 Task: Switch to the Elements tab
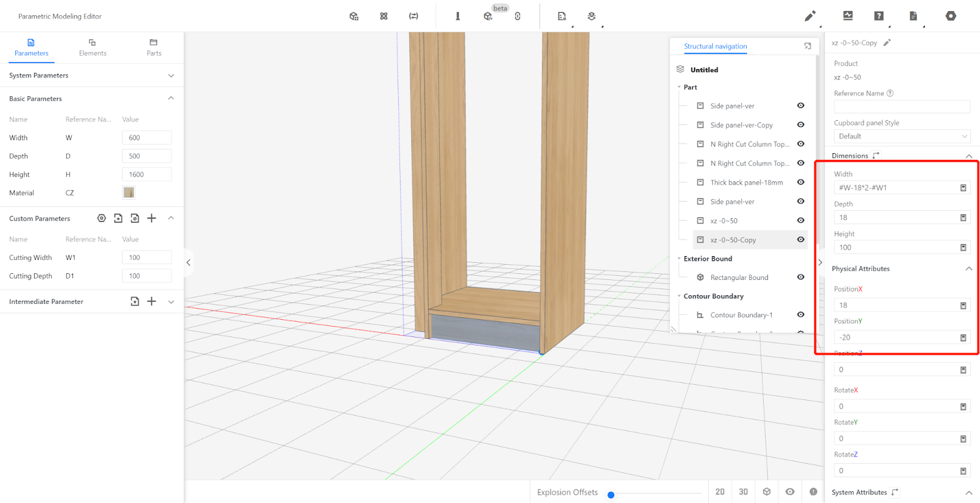(x=92, y=48)
